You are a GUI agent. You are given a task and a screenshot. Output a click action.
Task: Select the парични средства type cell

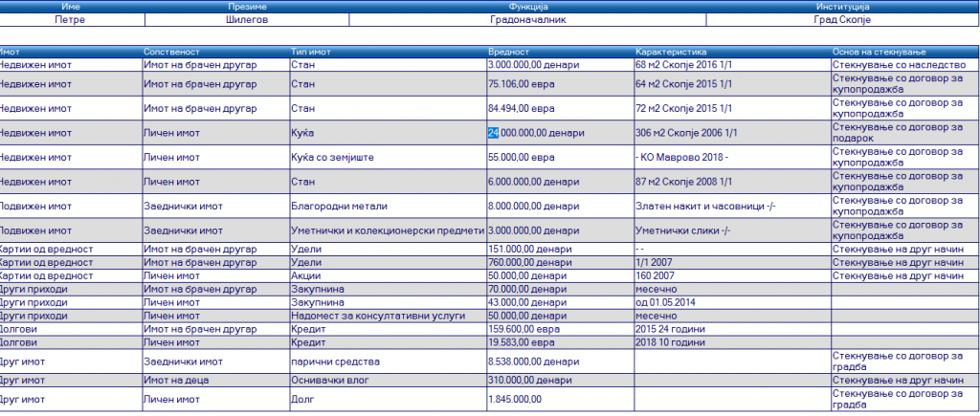click(x=389, y=361)
